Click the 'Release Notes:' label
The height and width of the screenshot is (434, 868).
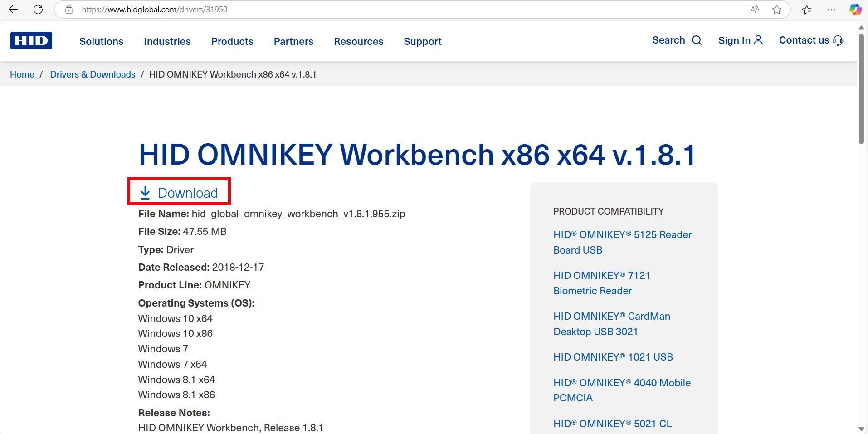click(x=174, y=413)
